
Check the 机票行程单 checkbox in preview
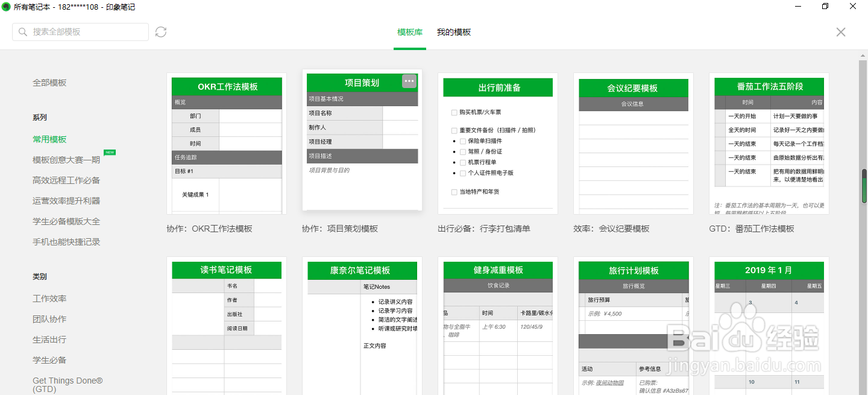(463, 162)
